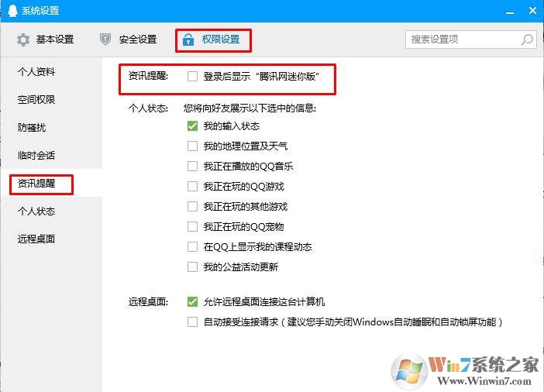Image resolution: width=544 pixels, height=392 pixels.
Task: Select the 权限设置 tab
Action: 211,40
